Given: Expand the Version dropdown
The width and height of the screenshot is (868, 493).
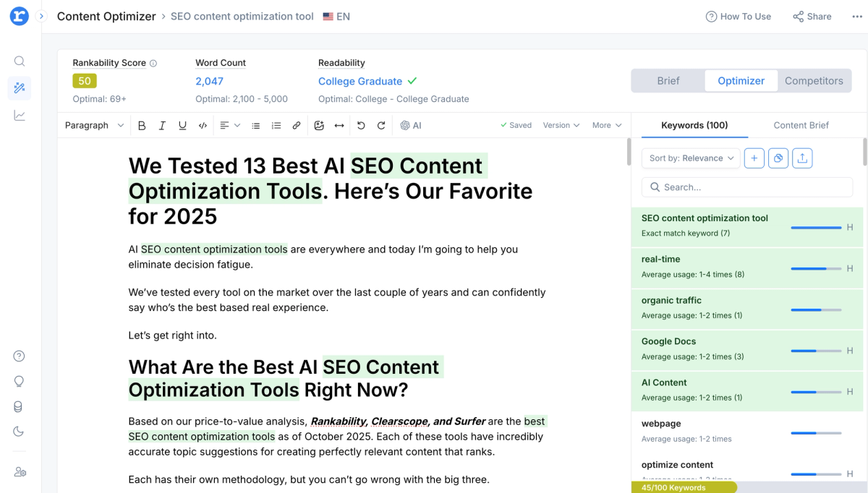Looking at the screenshot, I should pyautogui.click(x=561, y=125).
